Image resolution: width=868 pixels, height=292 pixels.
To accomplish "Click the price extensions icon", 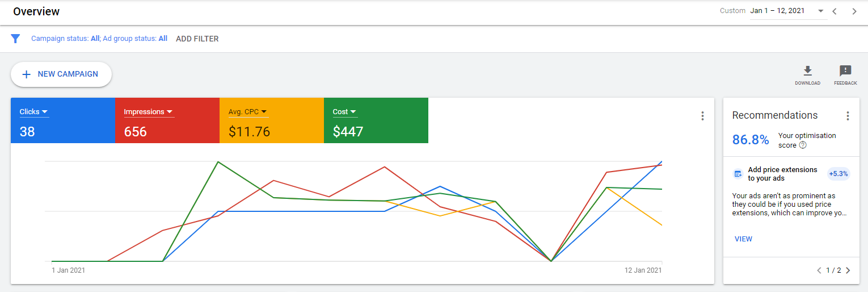I will click(x=738, y=174).
